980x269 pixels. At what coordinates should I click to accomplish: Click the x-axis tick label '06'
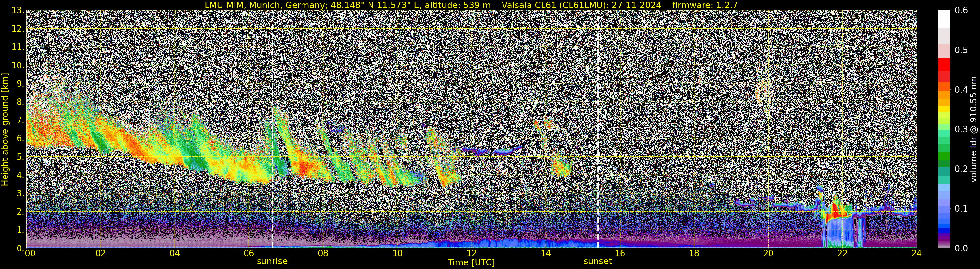[249, 253]
